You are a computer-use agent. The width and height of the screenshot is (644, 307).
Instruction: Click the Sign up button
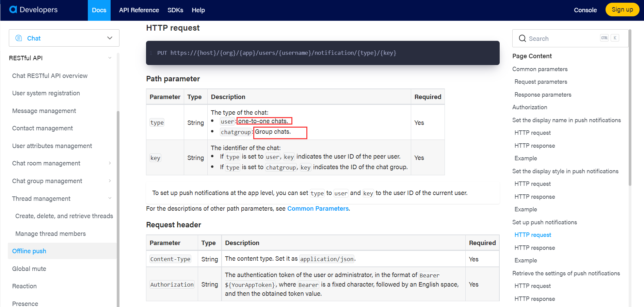point(622,10)
